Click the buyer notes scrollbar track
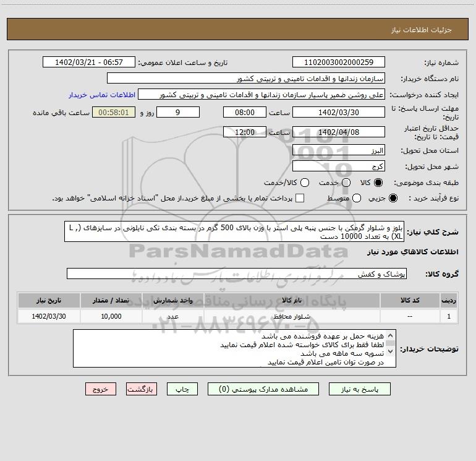 391,343
